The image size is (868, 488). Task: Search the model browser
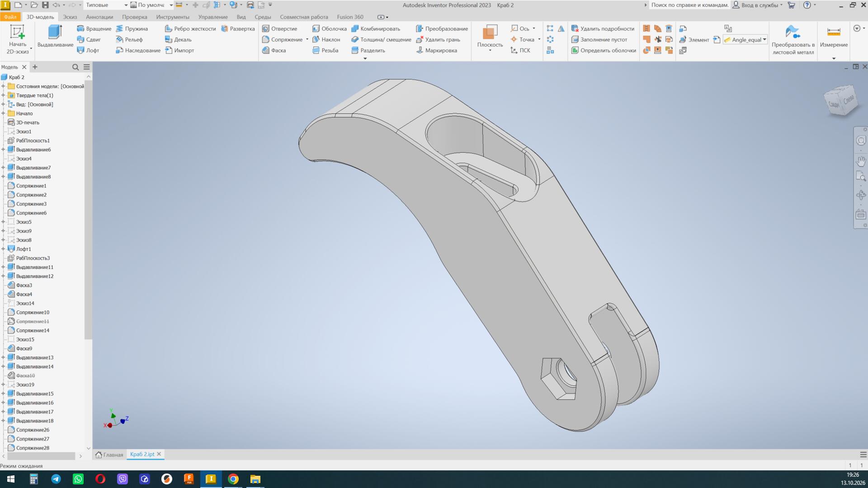tap(75, 67)
